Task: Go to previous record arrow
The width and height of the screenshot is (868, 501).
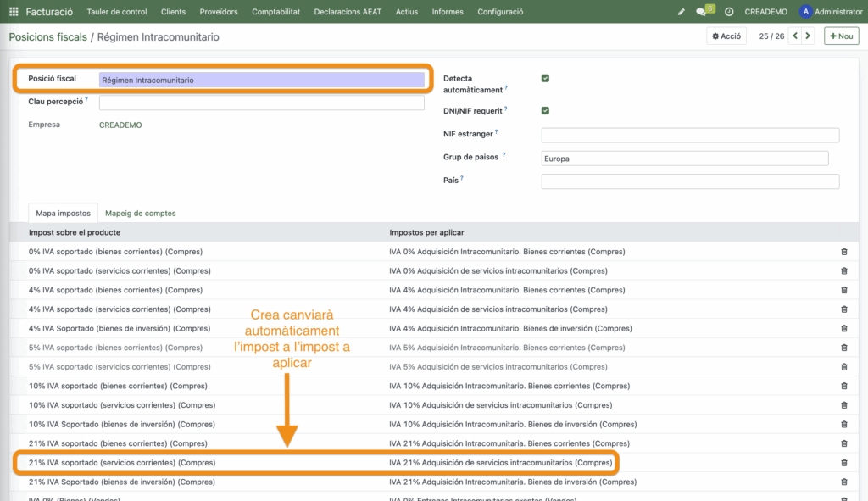Action: click(x=795, y=36)
